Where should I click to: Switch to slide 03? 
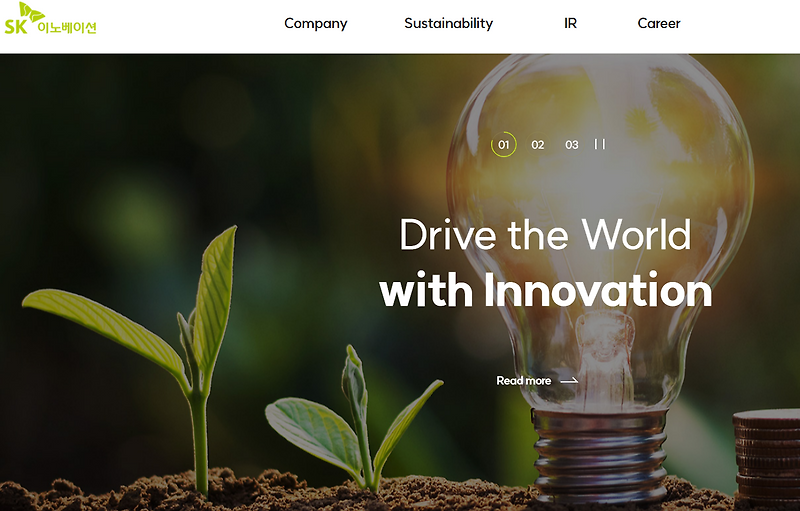[x=572, y=145]
